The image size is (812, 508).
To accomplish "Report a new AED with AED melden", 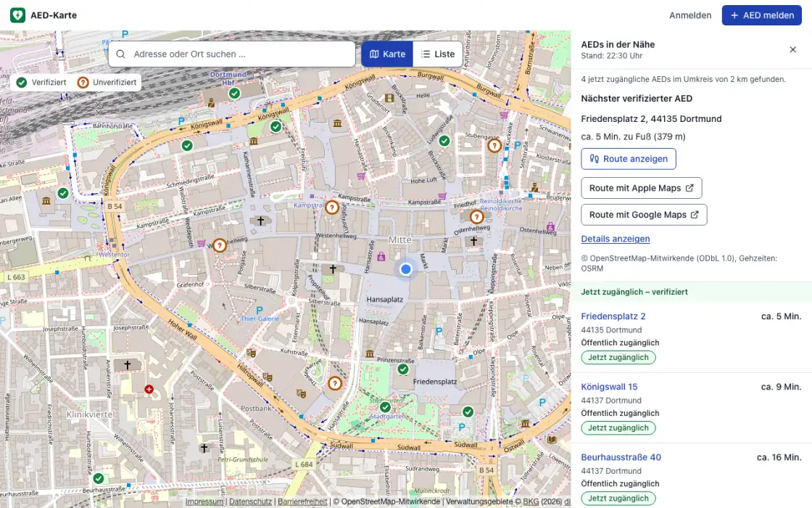I will pos(762,15).
